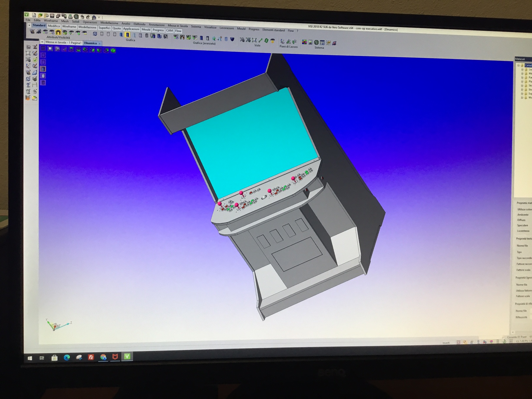532x399 pixels.
Task: Click the green checkmark icon in the left toolbar
Action: [35, 60]
